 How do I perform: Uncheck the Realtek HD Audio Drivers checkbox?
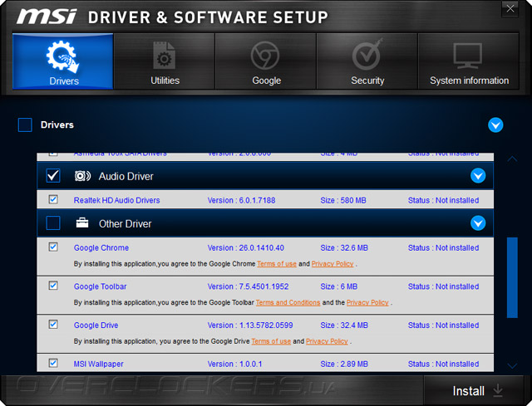(x=53, y=199)
